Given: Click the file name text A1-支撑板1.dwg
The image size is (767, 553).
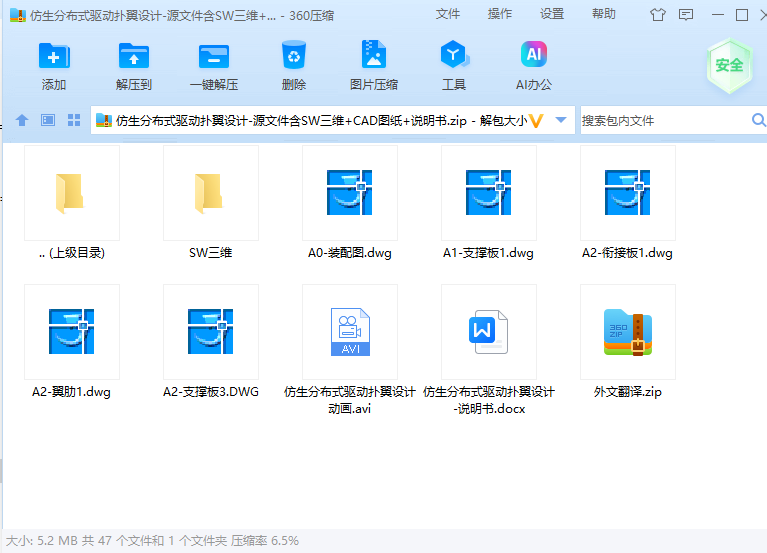Looking at the screenshot, I should coord(488,253).
